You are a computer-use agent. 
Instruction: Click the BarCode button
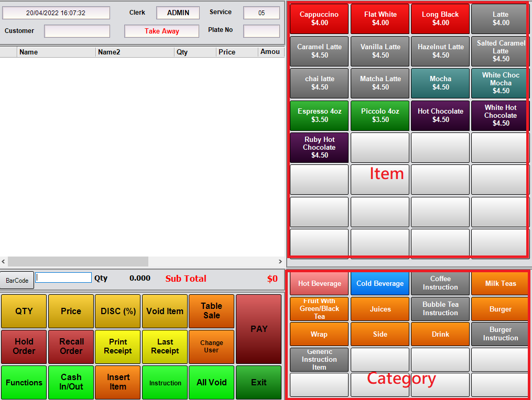[17, 280]
